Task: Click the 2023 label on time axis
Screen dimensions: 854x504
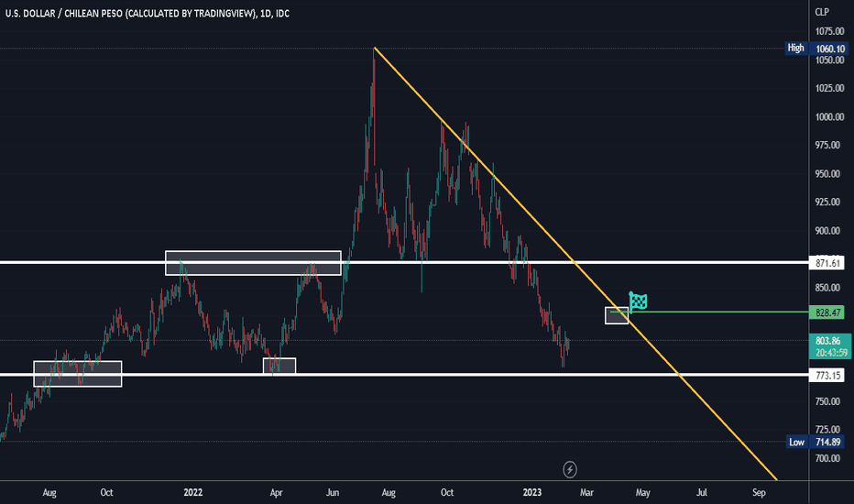Action: click(532, 493)
